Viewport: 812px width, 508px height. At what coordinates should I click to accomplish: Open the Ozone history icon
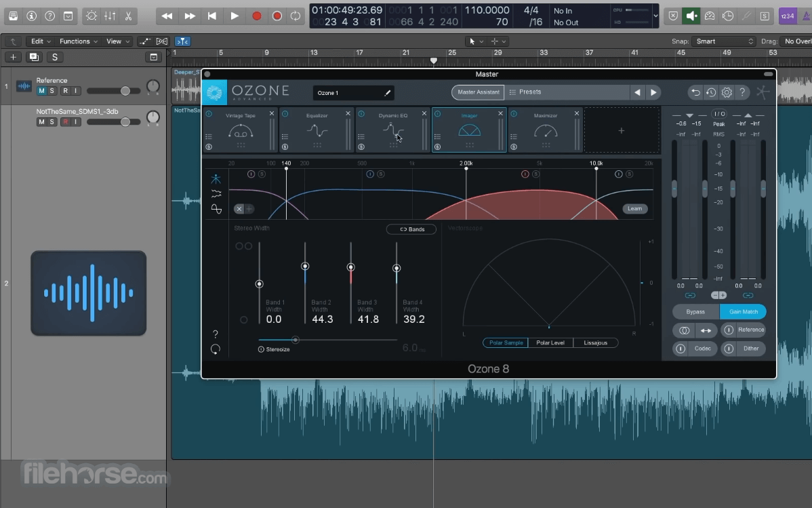(711, 92)
